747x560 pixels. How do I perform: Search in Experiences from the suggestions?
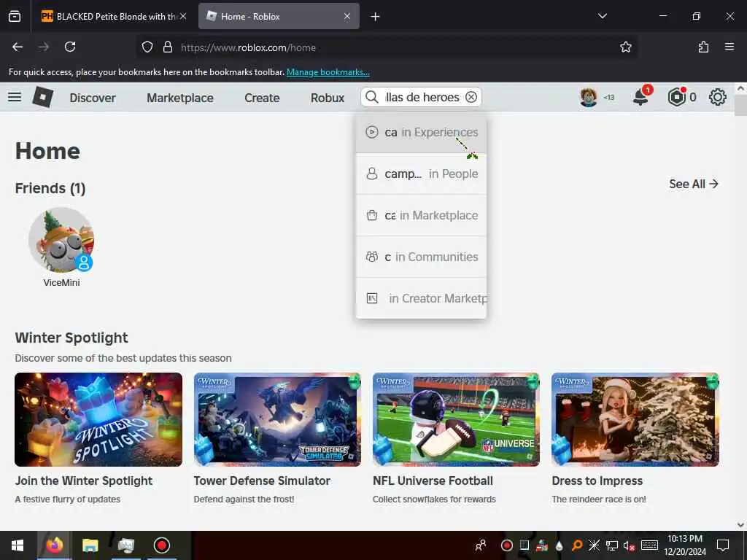[421, 133]
